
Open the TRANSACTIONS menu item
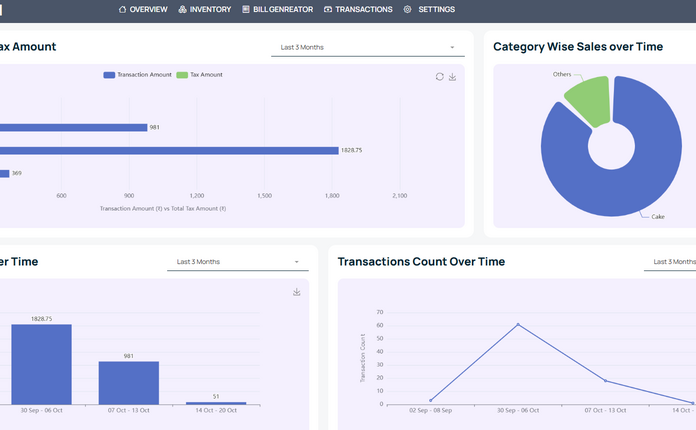(x=363, y=9)
